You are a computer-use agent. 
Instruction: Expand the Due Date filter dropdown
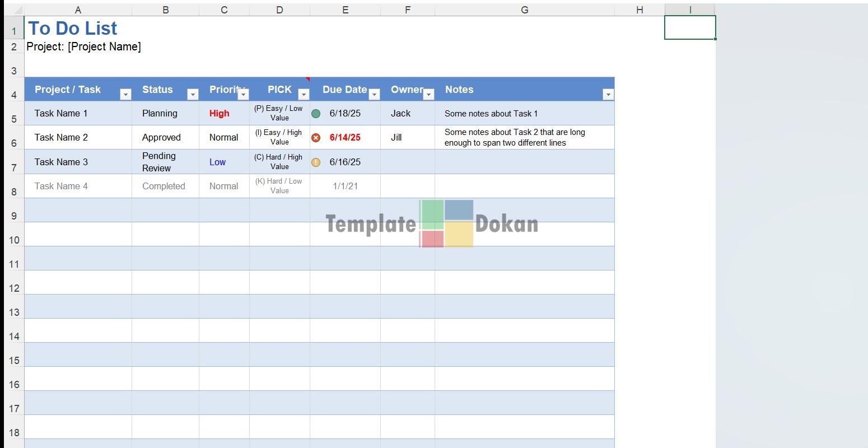[374, 95]
